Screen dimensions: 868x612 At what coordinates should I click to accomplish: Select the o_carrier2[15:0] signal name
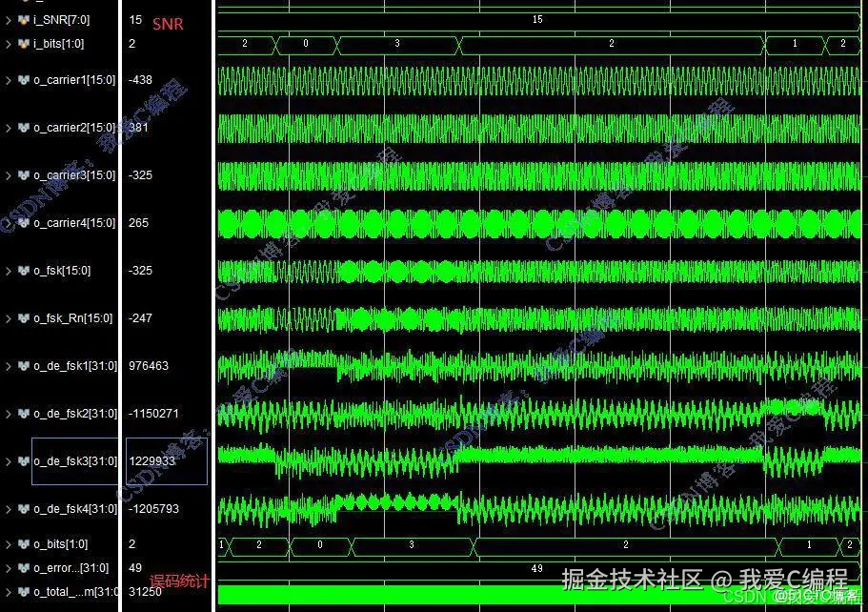[x=74, y=128]
